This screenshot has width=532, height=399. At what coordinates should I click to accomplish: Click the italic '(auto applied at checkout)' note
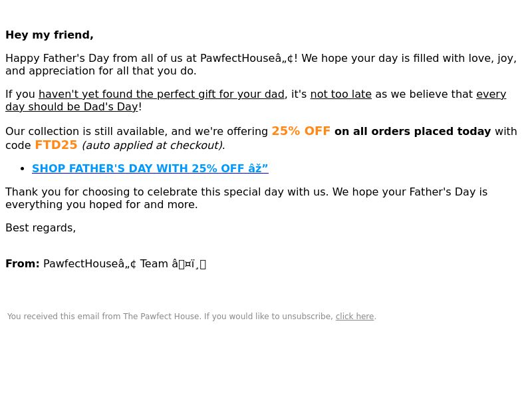(x=153, y=145)
